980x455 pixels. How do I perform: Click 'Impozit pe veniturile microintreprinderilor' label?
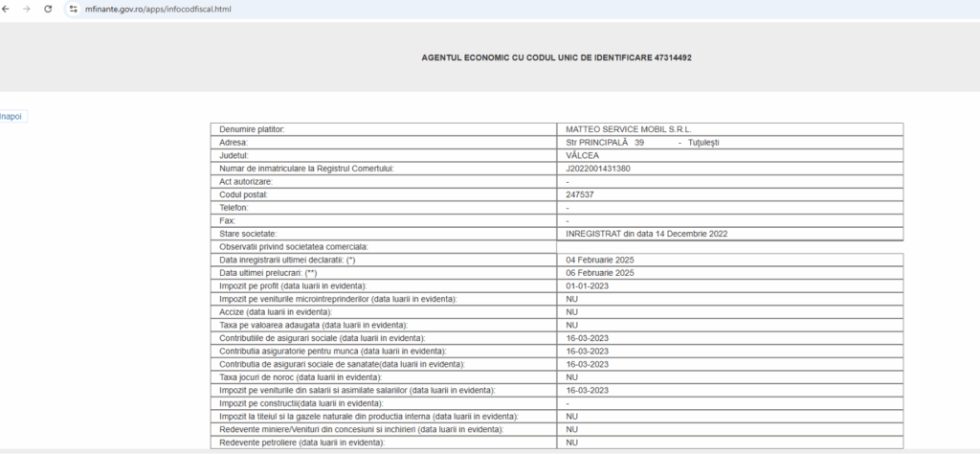coord(338,299)
